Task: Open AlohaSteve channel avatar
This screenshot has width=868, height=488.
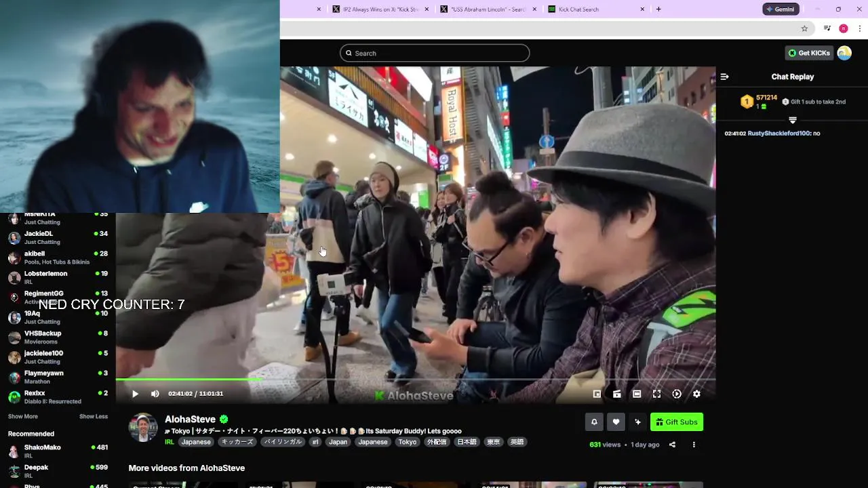Action: pyautogui.click(x=143, y=427)
